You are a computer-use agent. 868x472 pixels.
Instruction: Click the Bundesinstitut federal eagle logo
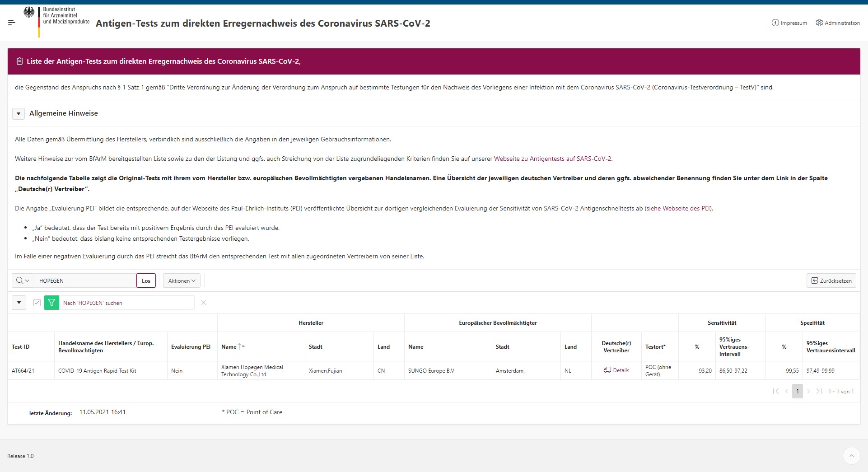pos(29,12)
